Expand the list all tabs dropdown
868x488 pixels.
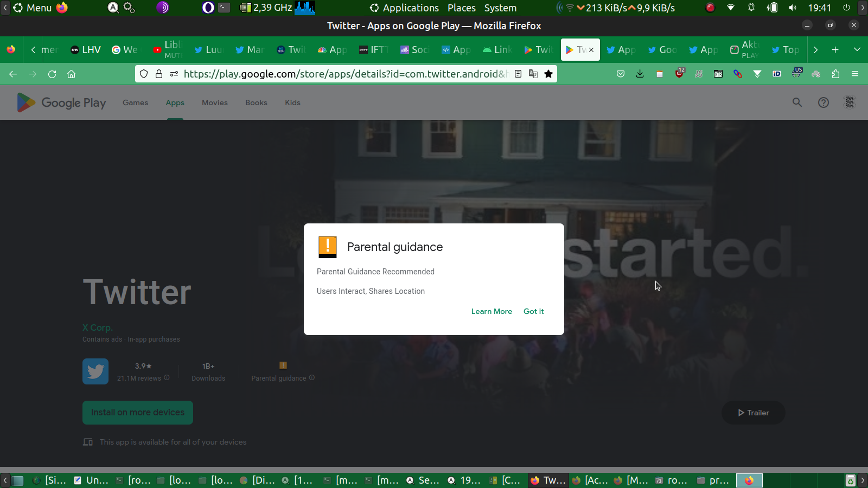click(857, 50)
